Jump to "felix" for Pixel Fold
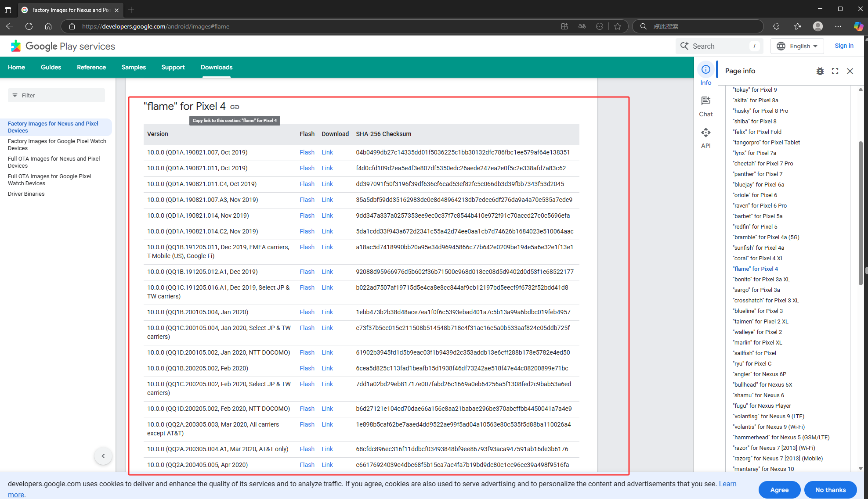The width and height of the screenshot is (868, 499). pos(757,132)
